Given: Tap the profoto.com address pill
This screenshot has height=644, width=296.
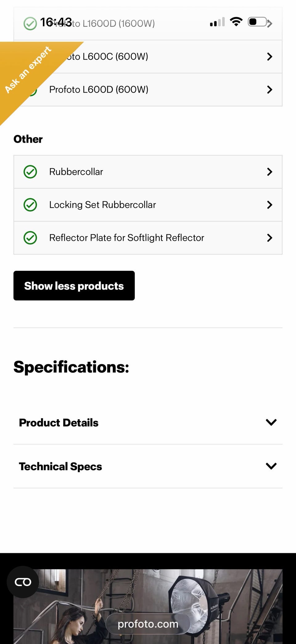Looking at the screenshot, I should click(x=148, y=624).
